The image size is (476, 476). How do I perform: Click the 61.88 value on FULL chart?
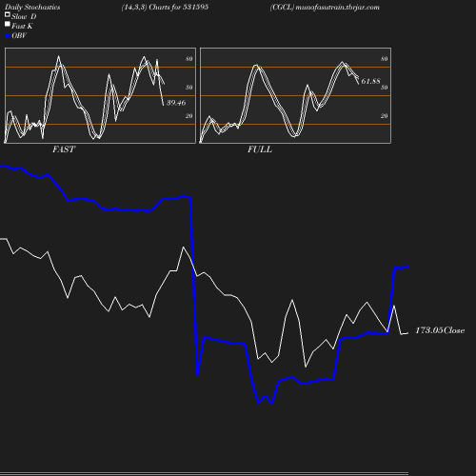(x=370, y=81)
